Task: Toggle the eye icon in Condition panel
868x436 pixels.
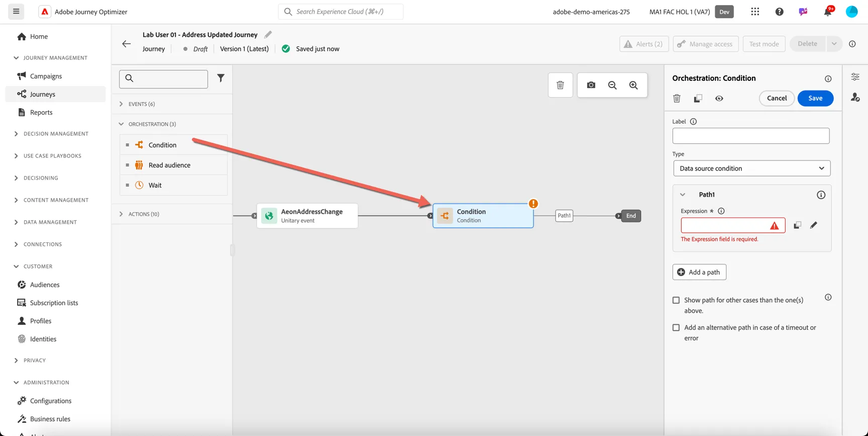Action: point(719,99)
